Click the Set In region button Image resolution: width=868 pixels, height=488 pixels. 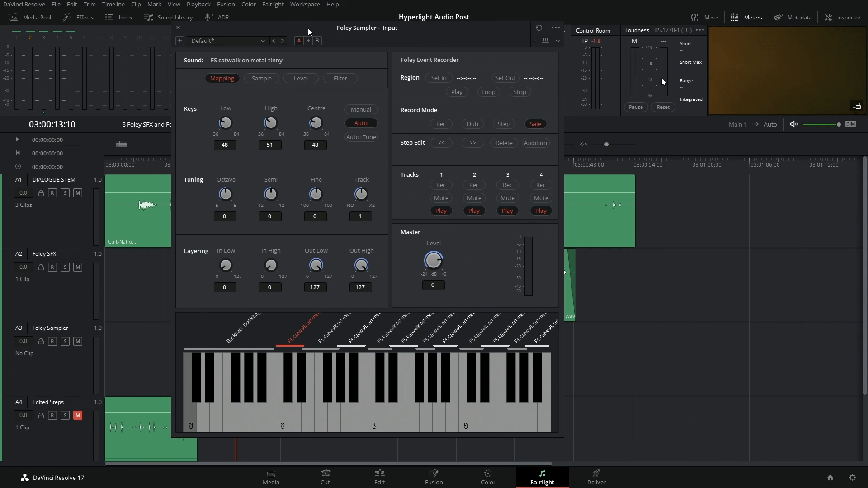pos(438,78)
